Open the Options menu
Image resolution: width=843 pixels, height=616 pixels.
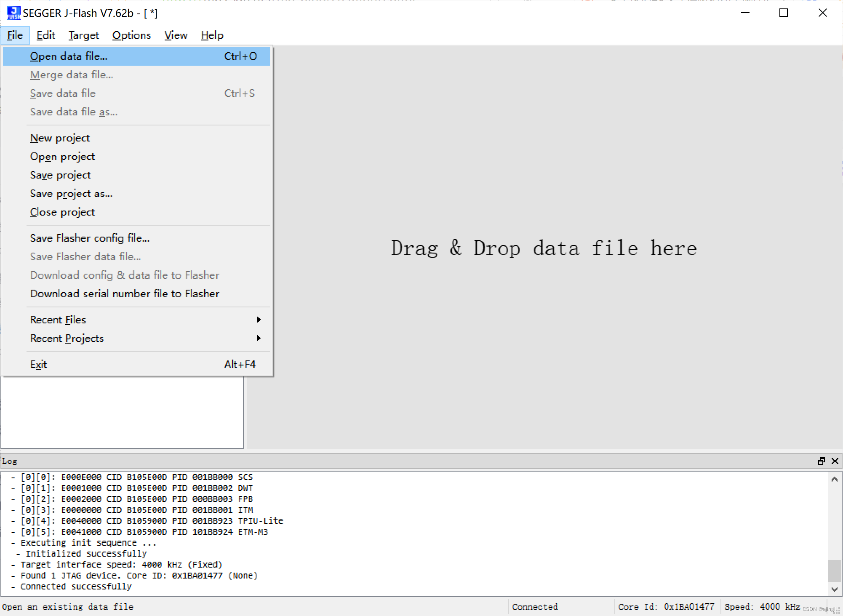[131, 35]
